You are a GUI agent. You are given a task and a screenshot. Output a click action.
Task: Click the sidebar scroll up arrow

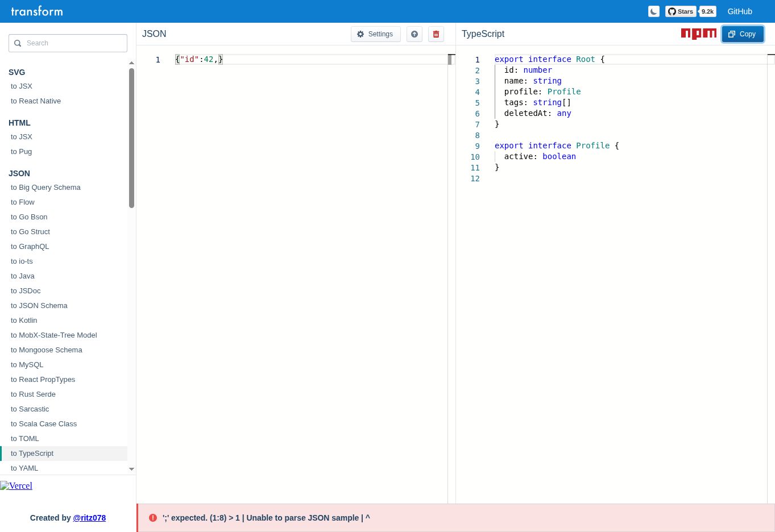click(x=131, y=63)
